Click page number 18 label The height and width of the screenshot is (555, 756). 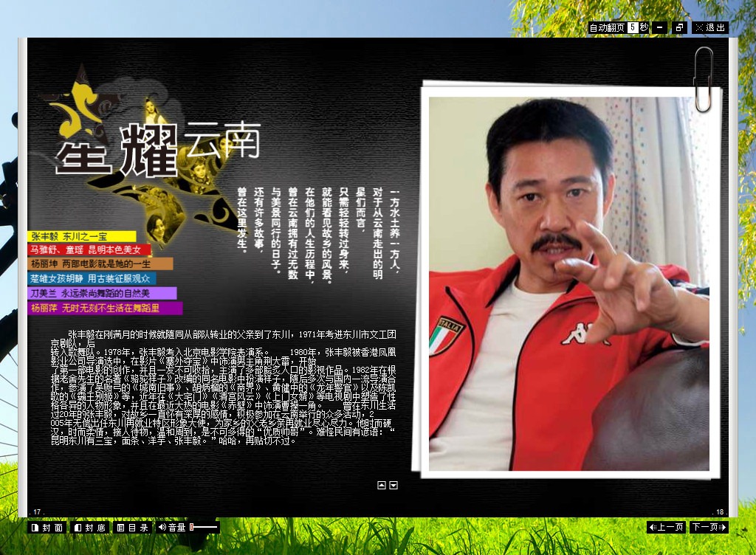tap(720, 511)
